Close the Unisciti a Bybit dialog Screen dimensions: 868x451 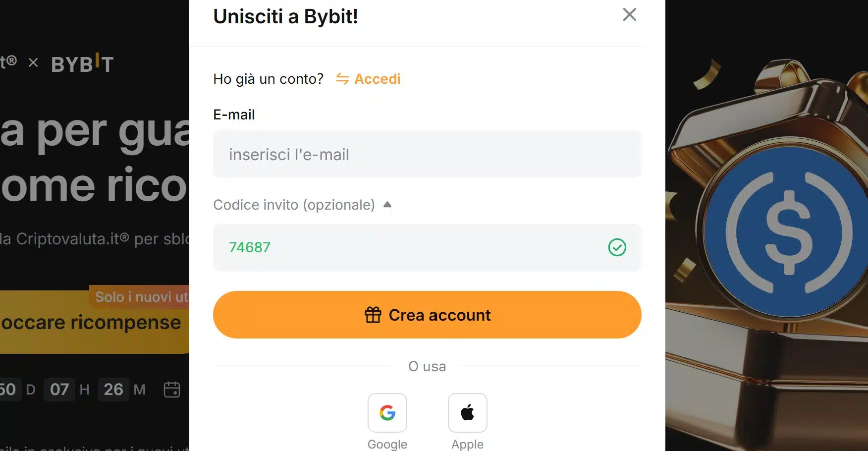(629, 15)
